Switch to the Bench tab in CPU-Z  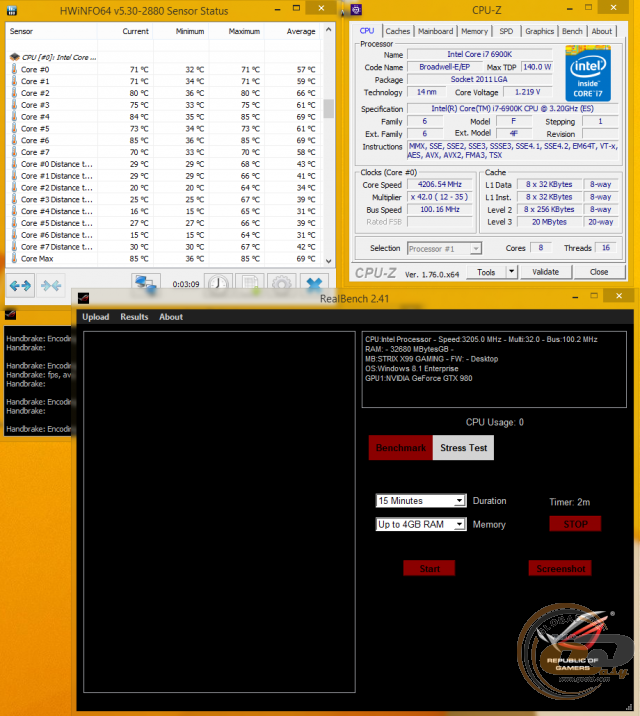tap(572, 31)
